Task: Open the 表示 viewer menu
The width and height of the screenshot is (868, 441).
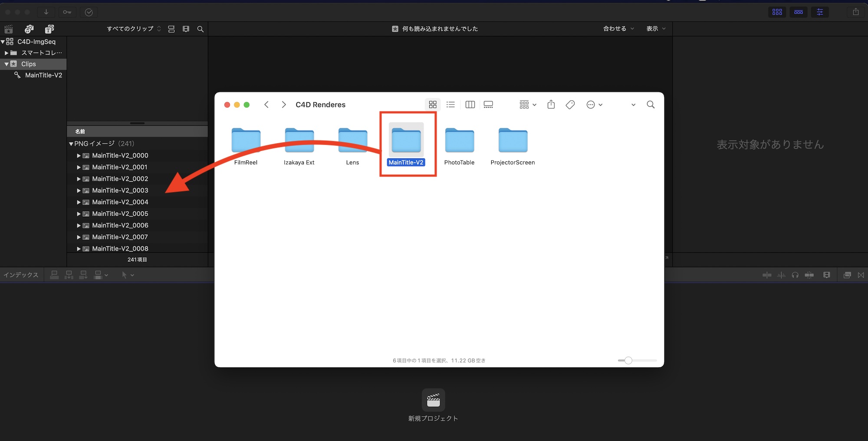Action: (655, 29)
